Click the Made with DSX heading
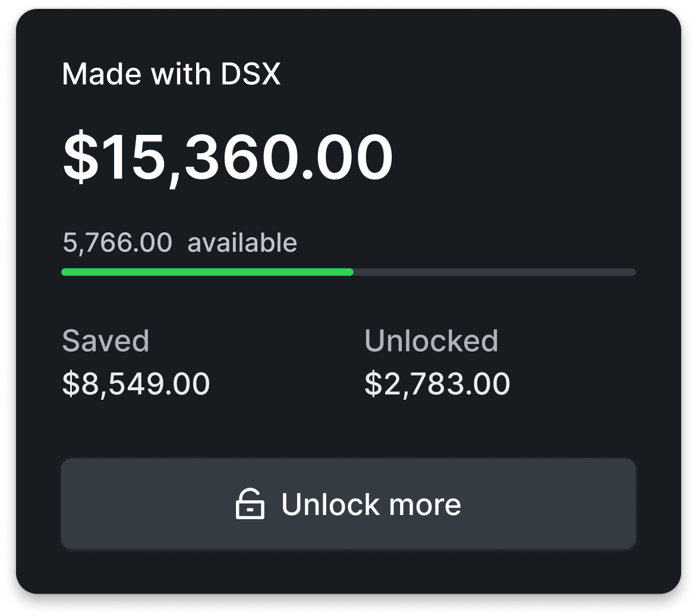Image resolution: width=696 pixels, height=616 pixels. click(172, 74)
